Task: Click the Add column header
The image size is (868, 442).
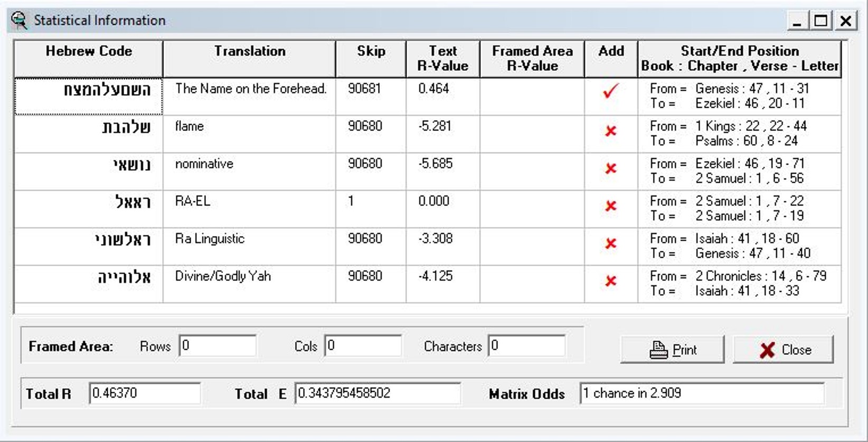Action: click(x=611, y=59)
